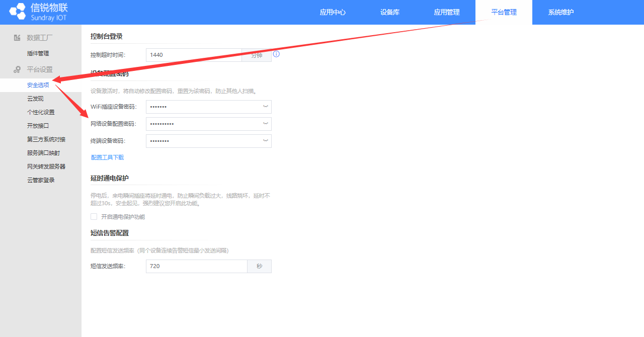
Task: Click the 控制超时时间 input field
Action: pyautogui.click(x=194, y=55)
